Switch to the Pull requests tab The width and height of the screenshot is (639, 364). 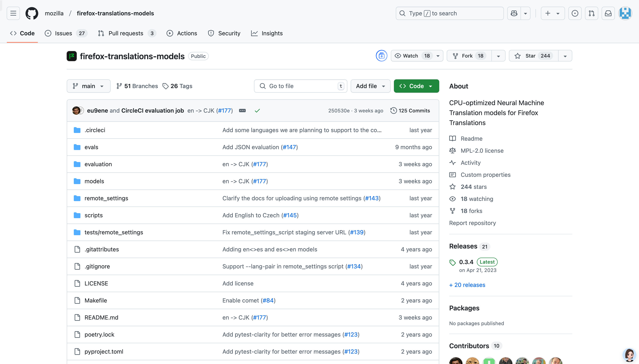(x=126, y=33)
